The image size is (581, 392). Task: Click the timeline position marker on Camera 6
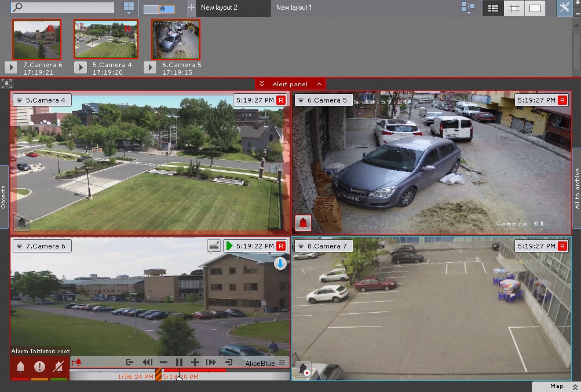tap(179, 377)
